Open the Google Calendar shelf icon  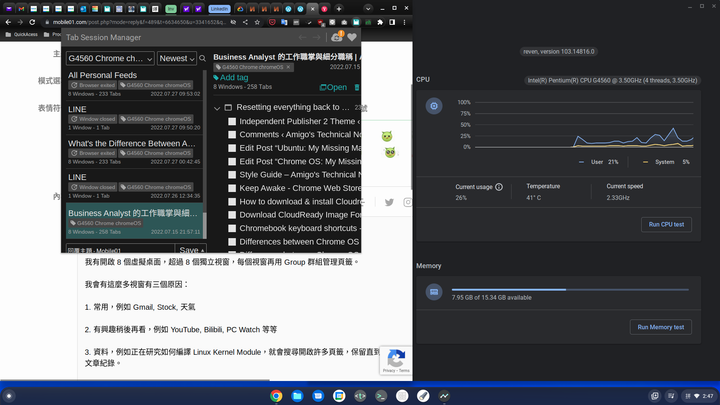[339, 396]
